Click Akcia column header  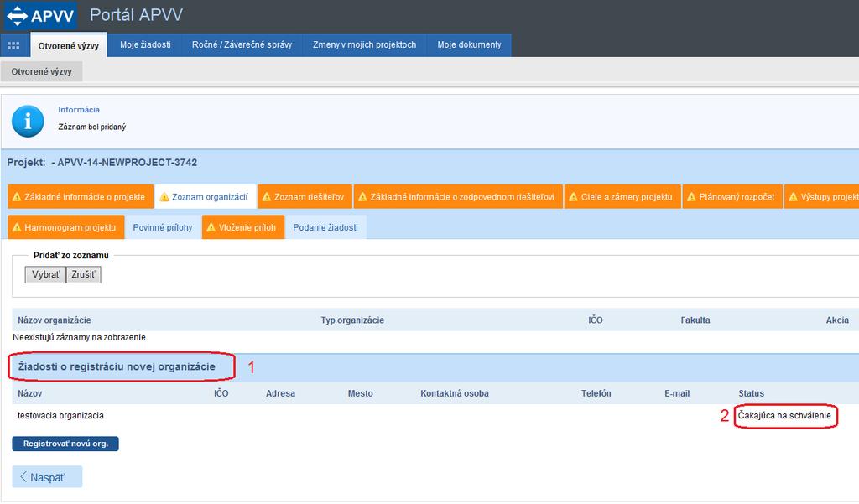click(x=837, y=320)
